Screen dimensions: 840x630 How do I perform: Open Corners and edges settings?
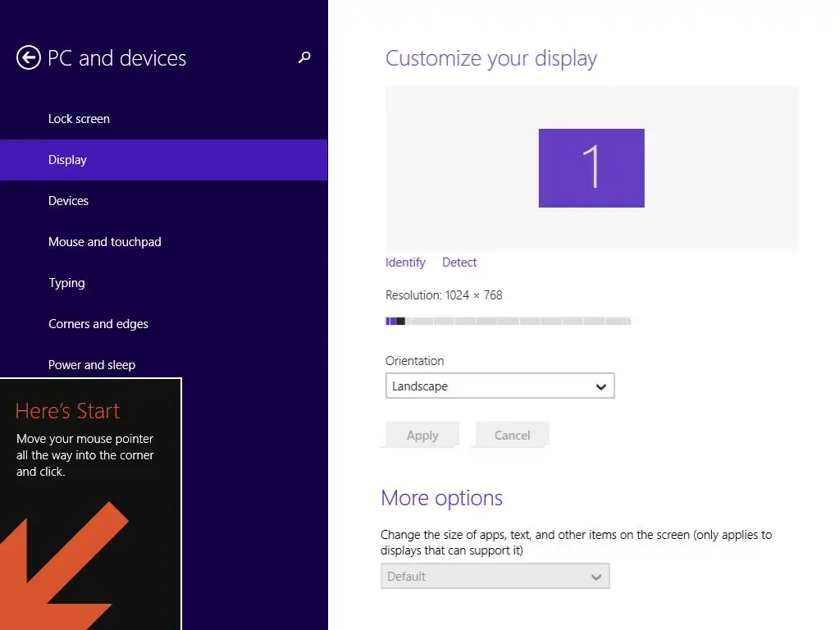(163, 324)
